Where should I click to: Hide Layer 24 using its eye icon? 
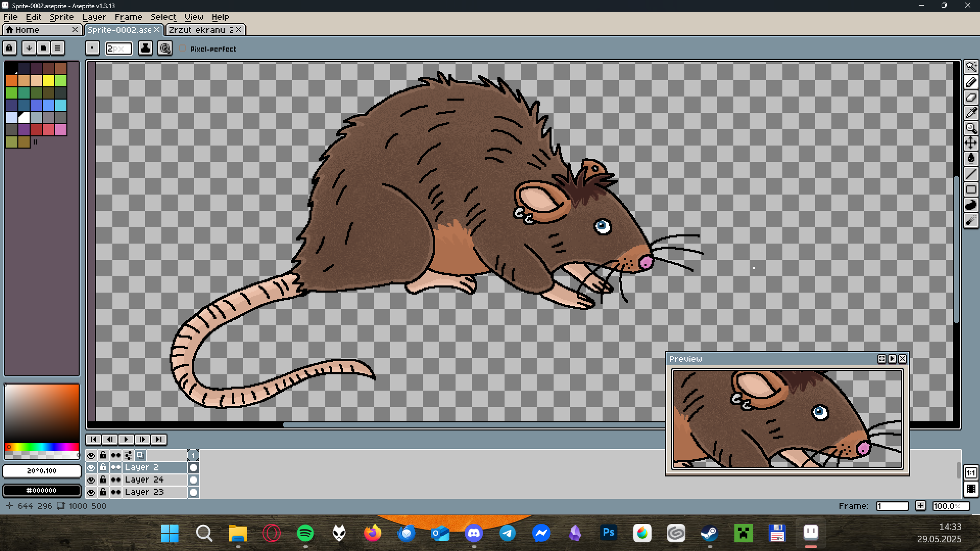(91, 480)
